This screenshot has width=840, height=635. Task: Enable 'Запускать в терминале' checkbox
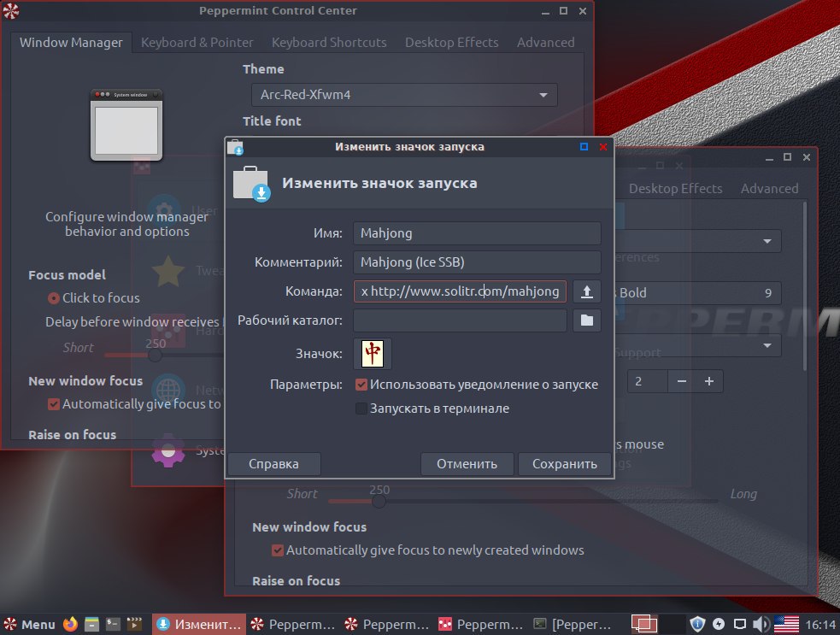click(x=361, y=409)
